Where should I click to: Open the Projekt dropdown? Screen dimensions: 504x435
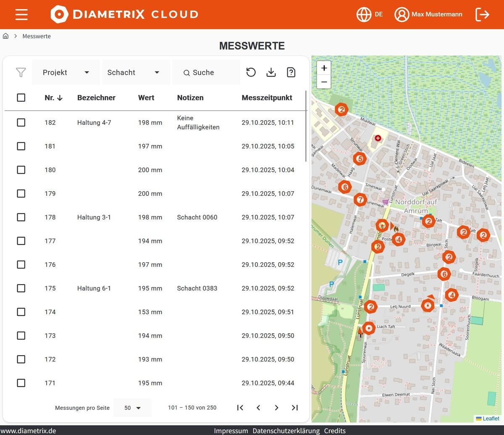point(66,72)
